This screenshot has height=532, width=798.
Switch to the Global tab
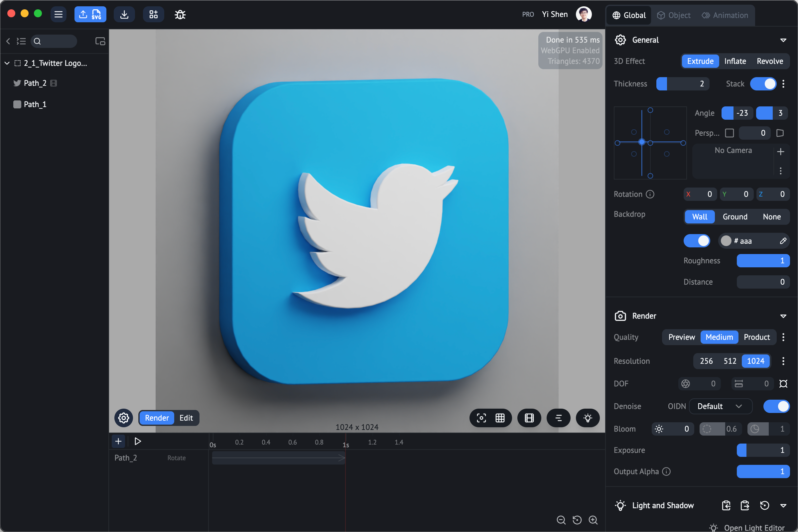629,15
